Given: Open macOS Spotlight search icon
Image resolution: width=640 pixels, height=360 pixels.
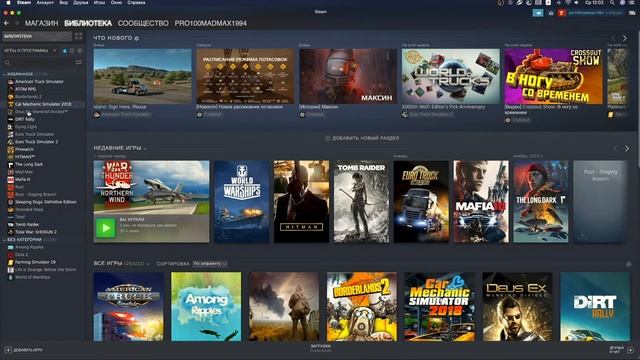Looking at the screenshot, I should coord(612,3).
